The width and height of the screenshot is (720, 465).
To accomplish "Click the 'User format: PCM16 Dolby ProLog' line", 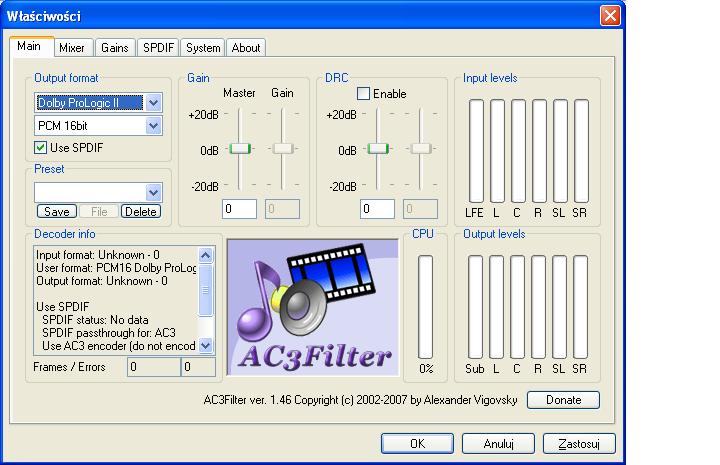I will tap(116, 268).
